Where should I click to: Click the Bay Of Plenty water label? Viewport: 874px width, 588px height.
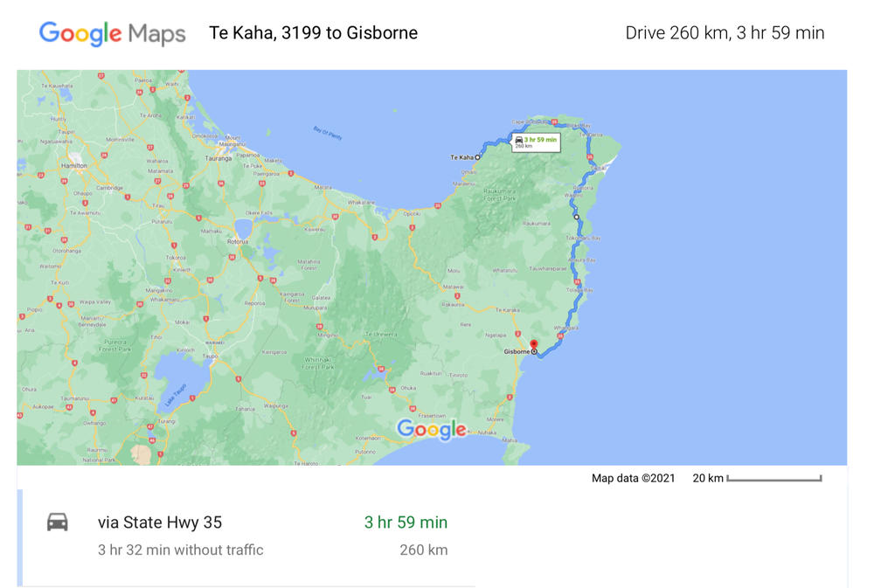(x=328, y=133)
